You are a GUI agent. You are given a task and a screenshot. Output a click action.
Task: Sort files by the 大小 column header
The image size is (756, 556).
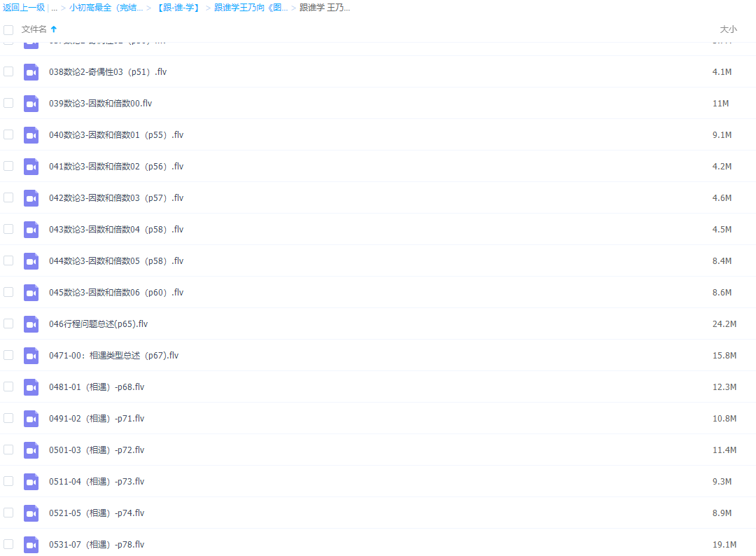pos(728,29)
